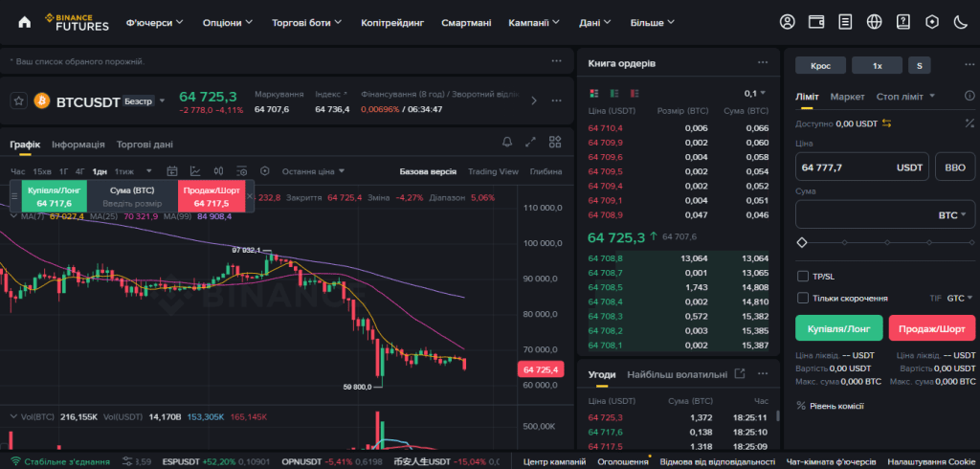The image size is (980, 469).
Task: Click the green Купівля/Лонг submit button
Action: tap(838, 327)
